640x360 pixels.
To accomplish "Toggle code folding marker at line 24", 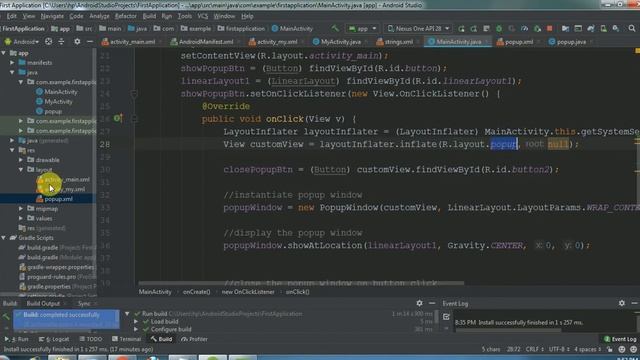I will pyautogui.click(x=134, y=94).
